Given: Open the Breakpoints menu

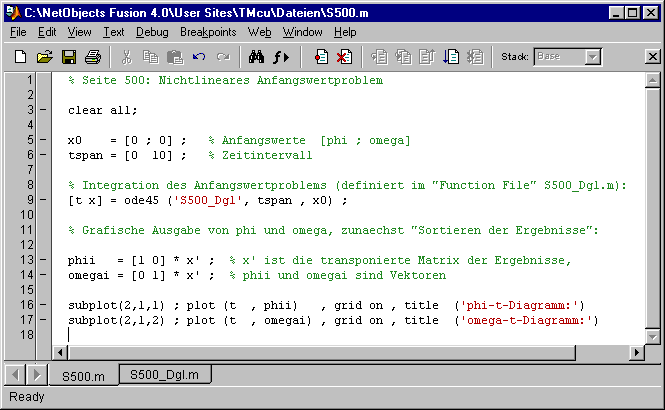Looking at the screenshot, I should pyautogui.click(x=208, y=32).
